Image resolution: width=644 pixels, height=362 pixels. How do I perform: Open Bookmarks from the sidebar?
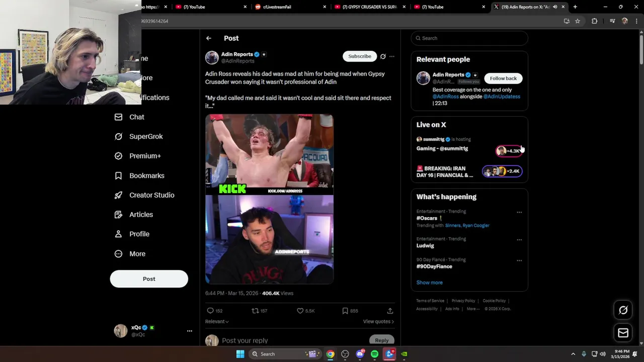[x=139, y=175]
